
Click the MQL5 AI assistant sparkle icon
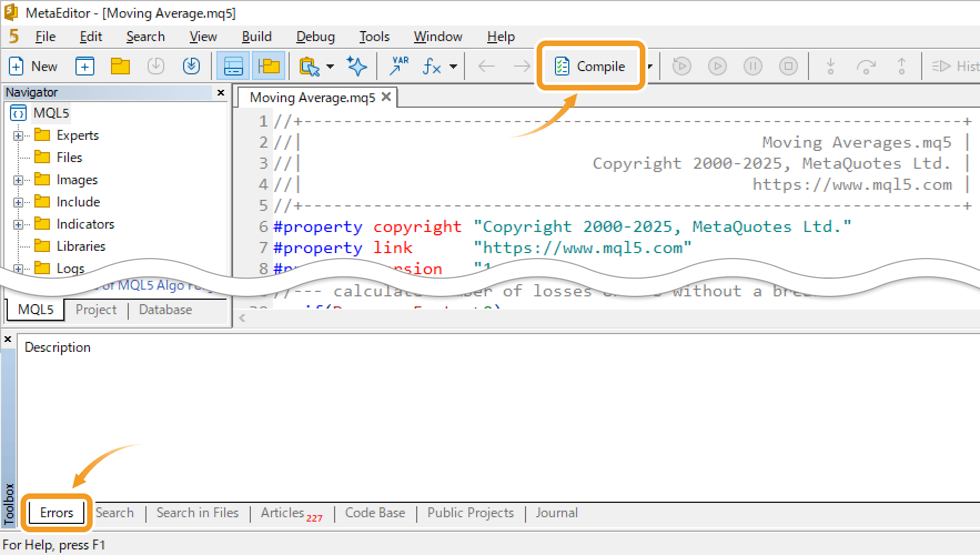pos(357,67)
